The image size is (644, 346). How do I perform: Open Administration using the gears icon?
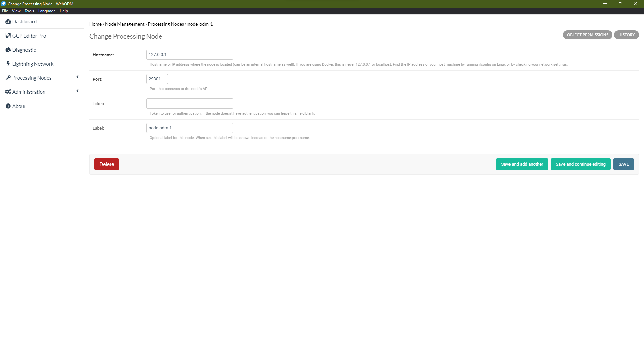(8, 92)
